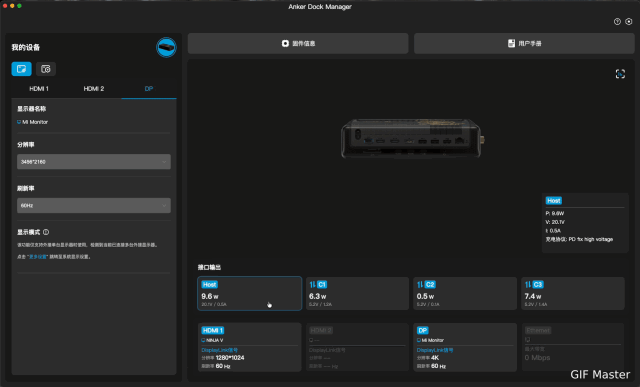
Task: Open the 刷新率 60Hz dropdown
Action: click(x=94, y=205)
